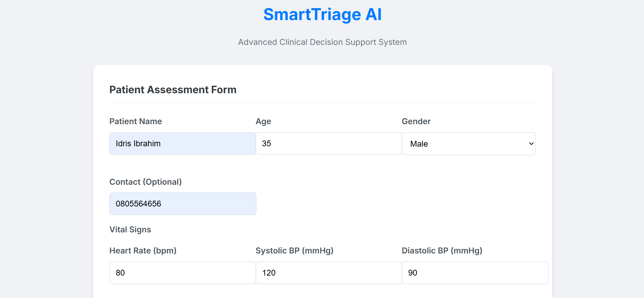Image resolution: width=644 pixels, height=298 pixels.
Task: Click the Heart Rate (bpm) label
Action: 143,251
